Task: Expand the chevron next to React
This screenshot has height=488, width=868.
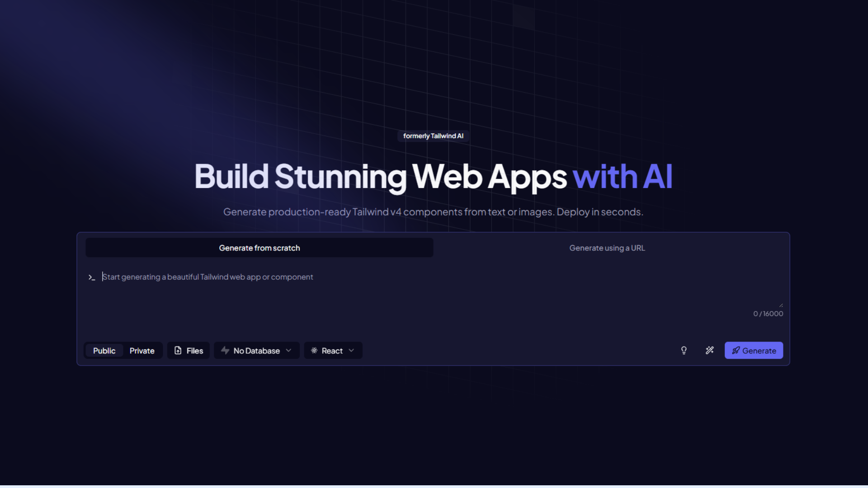Action: [x=352, y=350]
